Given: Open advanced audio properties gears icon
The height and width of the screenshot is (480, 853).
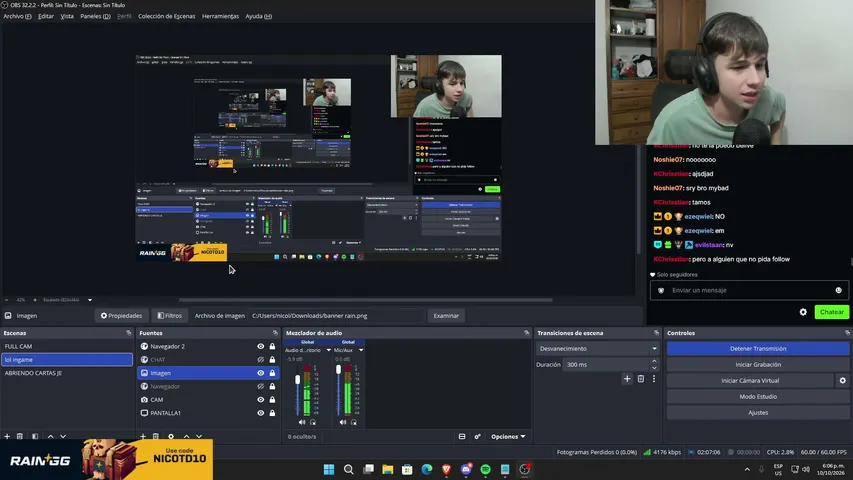Looking at the screenshot, I should [477, 436].
